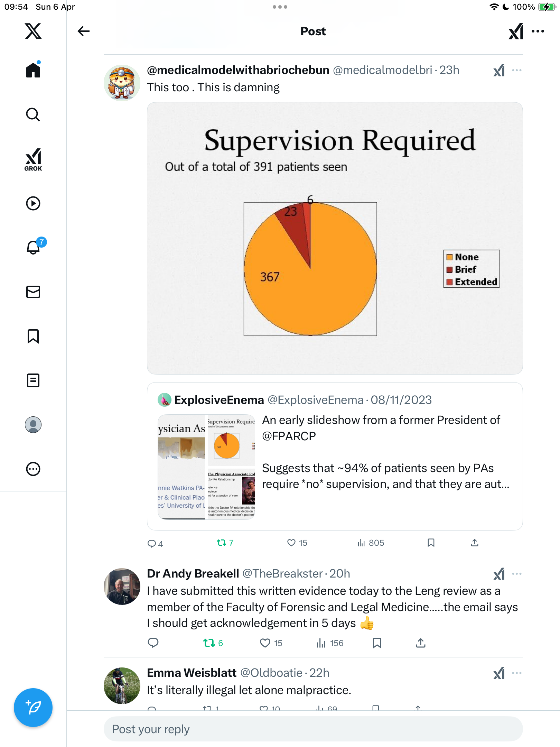This screenshot has width=560, height=747.
Task: Open more options on Emma Weisblatt's reply
Action: click(517, 673)
